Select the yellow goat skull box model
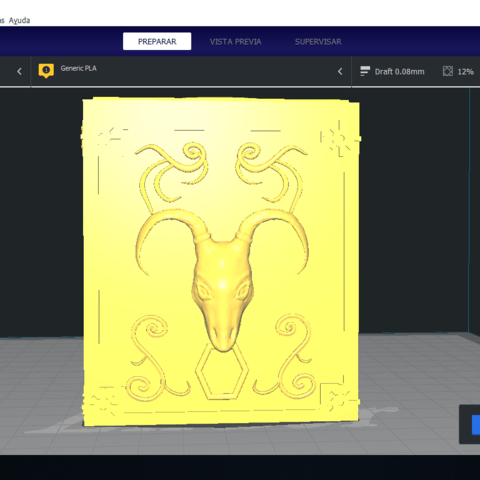The width and height of the screenshot is (480, 480). pyautogui.click(x=221, y=262)
